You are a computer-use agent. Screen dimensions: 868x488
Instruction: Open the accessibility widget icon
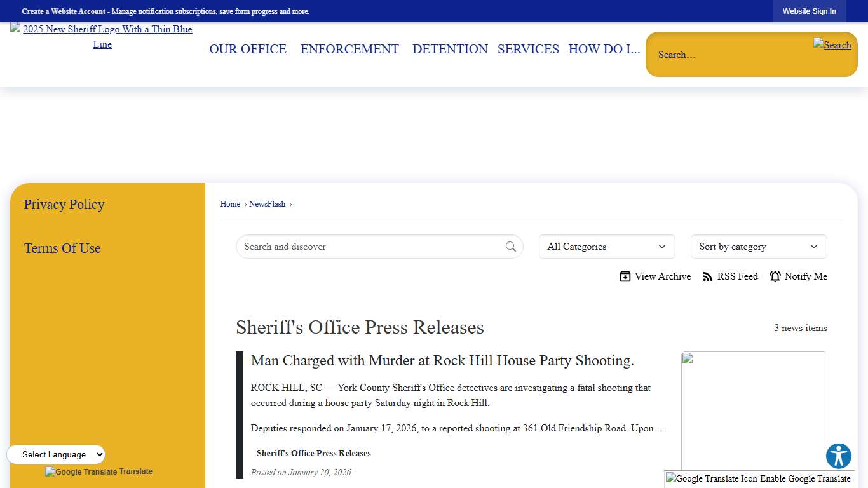[x=838, y=456]
